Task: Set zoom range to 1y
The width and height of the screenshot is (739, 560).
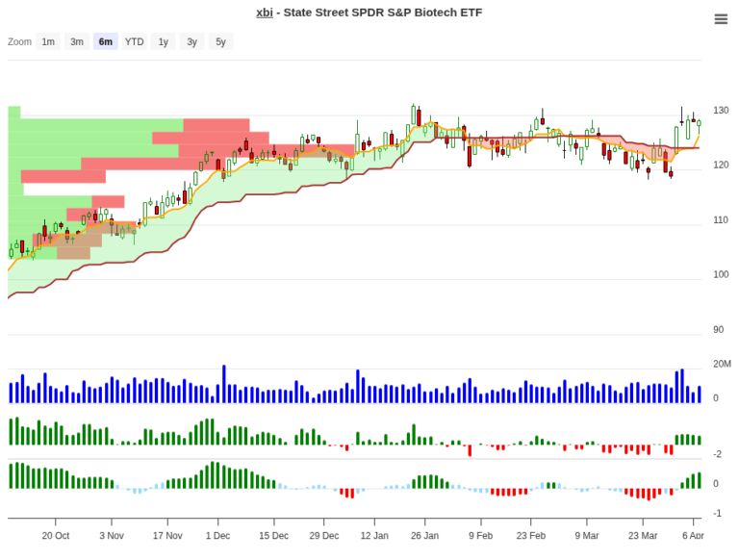Action: 163,42
